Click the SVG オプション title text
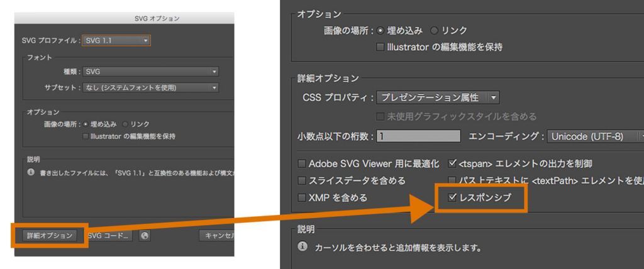Viewport: 644px width, 269px height. pyautogui.click(x=157, y=18)
